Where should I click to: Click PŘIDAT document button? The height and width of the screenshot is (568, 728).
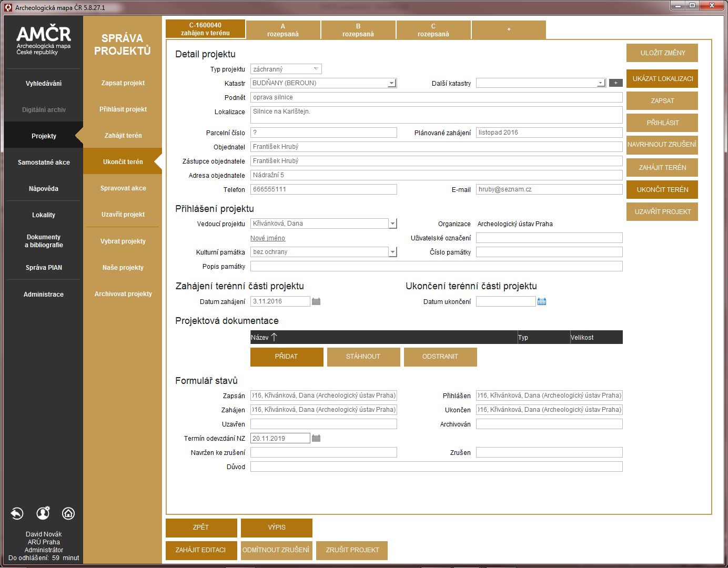pyautogui.click(x=287, y=357)
